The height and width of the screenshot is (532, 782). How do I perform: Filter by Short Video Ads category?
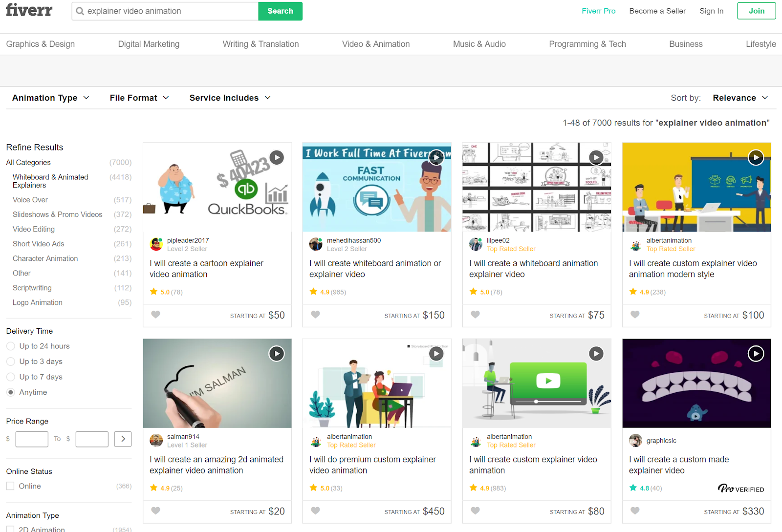(39, 244)
